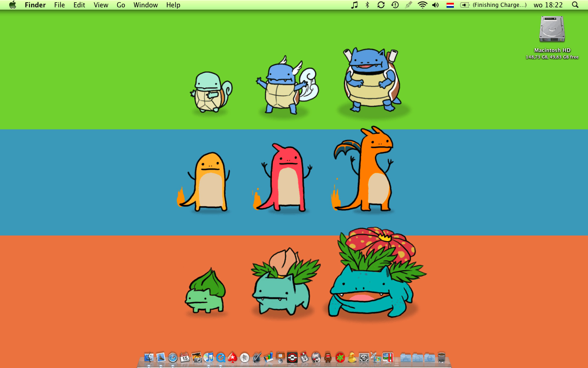Open the Apple menu

tap(12, 5)
